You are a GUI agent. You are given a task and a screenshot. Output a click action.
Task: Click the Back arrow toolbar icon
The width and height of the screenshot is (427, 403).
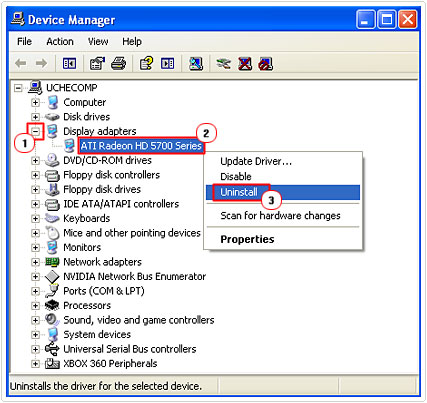pyautogui.click(x=21, y=63)
